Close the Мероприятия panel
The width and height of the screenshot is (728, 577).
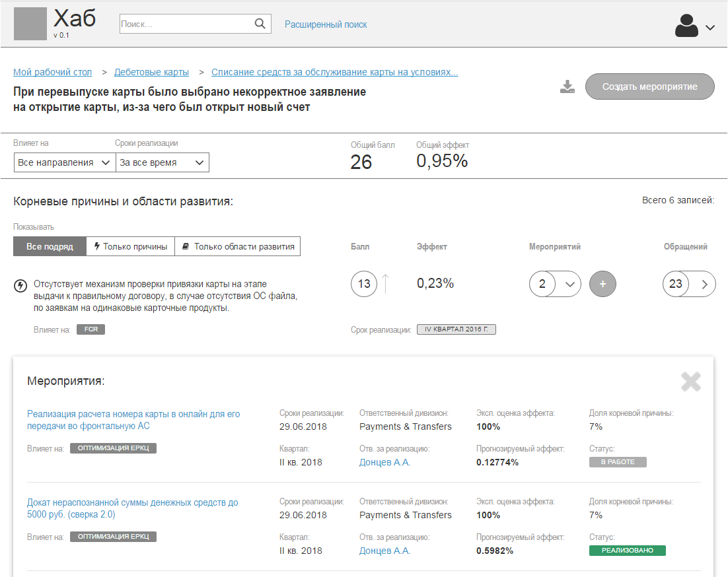click(x=691, y=382)
